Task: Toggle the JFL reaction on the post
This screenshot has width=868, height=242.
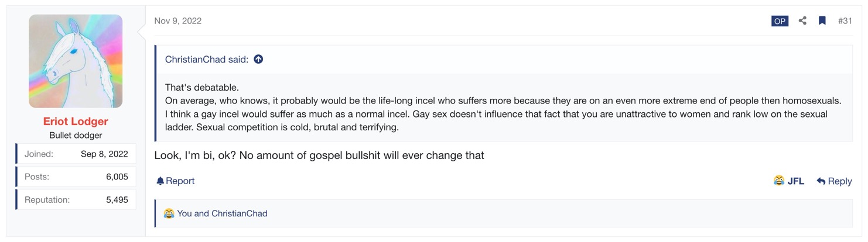Action: pyautogui.click(x=788, y=181)
